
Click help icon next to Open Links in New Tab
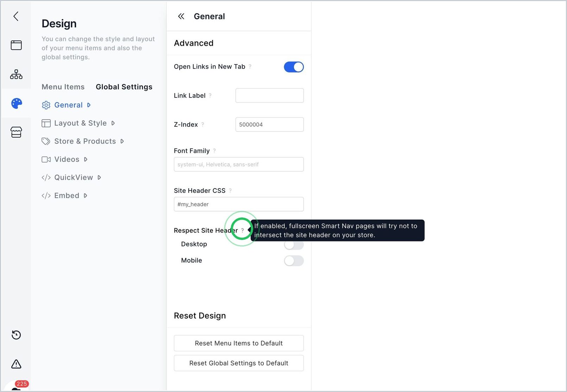pos(250,67)
